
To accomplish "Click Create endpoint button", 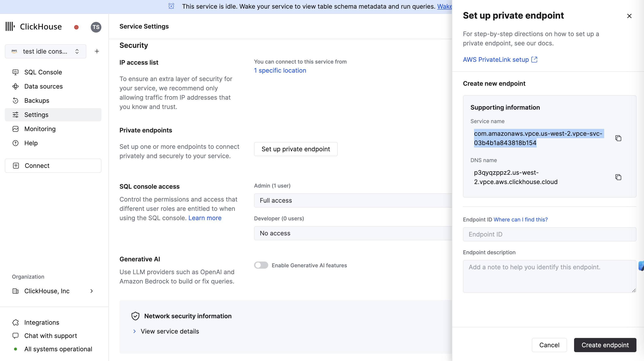I will click(x=605, y=345).
